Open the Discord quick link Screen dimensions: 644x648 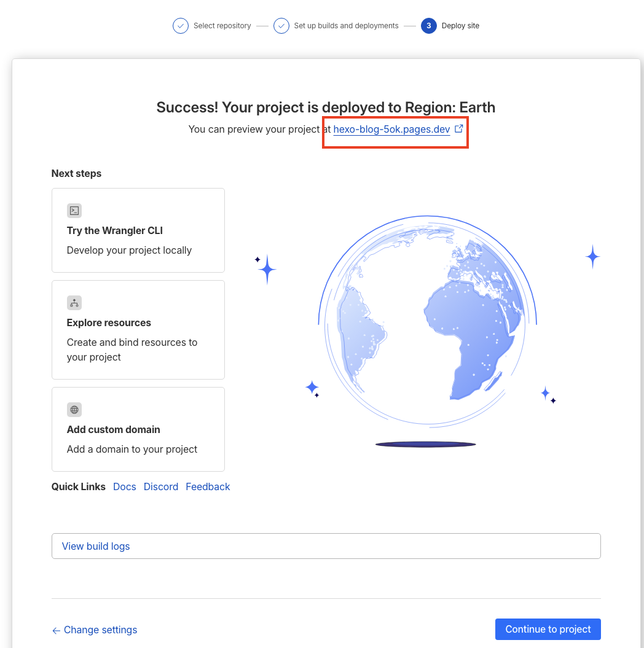(x=161, y=486)
